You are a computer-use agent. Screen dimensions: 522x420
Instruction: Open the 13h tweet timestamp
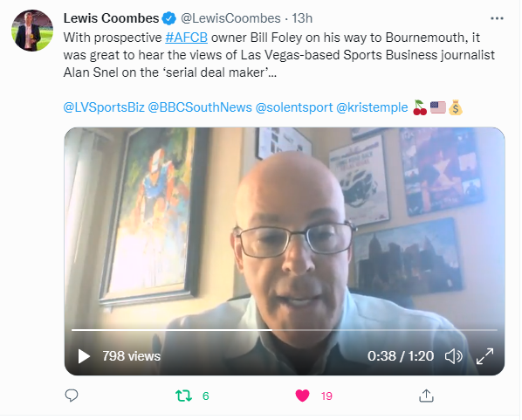tap(302, 18)
